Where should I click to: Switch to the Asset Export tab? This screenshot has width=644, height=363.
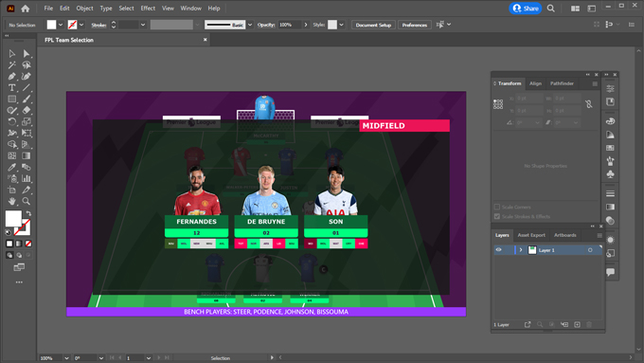click(531, 235)
